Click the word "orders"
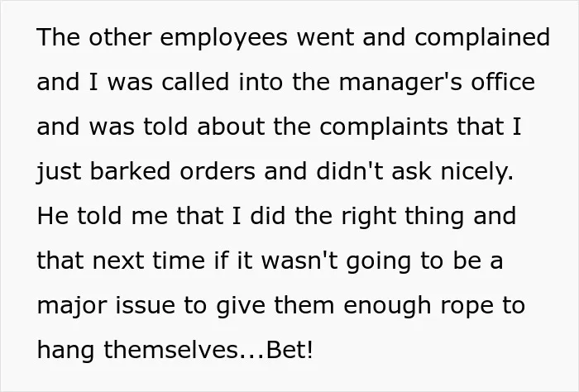579x392 pixels. point(217,171)
